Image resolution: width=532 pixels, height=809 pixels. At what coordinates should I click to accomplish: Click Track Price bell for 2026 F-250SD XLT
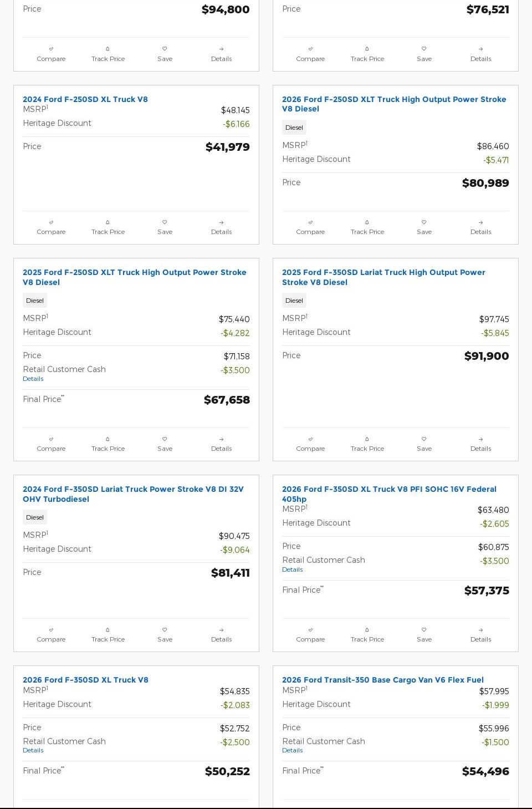367,223
